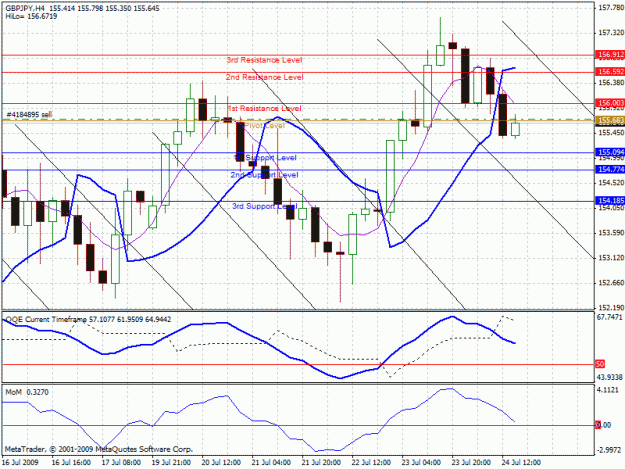Click the 154.774 blue price tag

[x=610, y=169]
